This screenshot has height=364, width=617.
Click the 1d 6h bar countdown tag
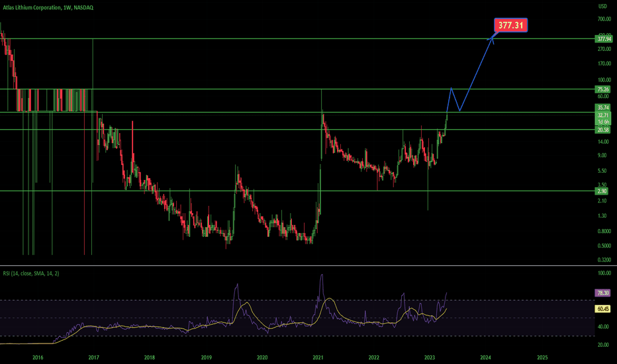[603, 122]
